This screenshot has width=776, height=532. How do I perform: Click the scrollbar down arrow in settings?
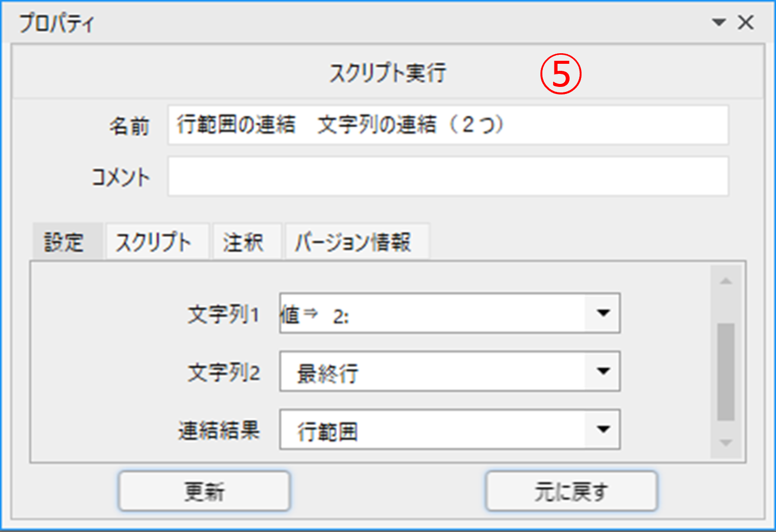(x=726, y=443)
